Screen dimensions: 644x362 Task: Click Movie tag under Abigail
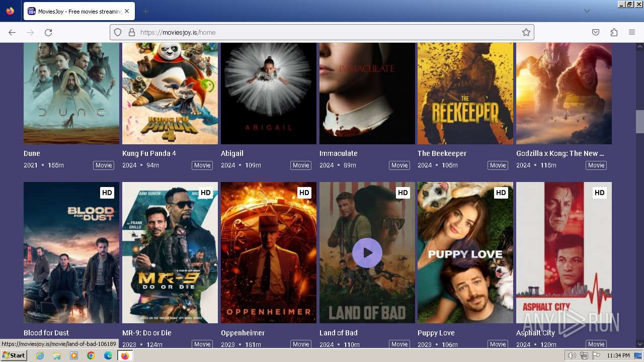[301, 165]
